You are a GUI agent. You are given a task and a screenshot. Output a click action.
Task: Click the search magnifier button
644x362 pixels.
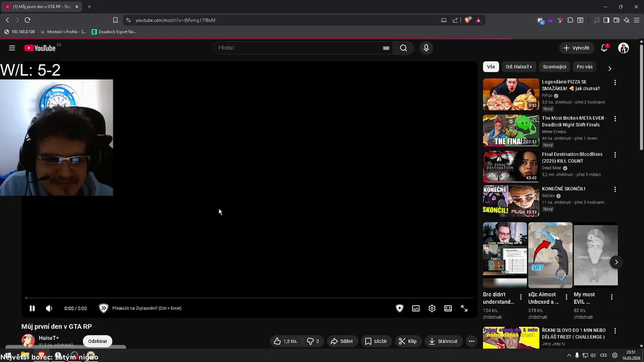click(404, 48)
